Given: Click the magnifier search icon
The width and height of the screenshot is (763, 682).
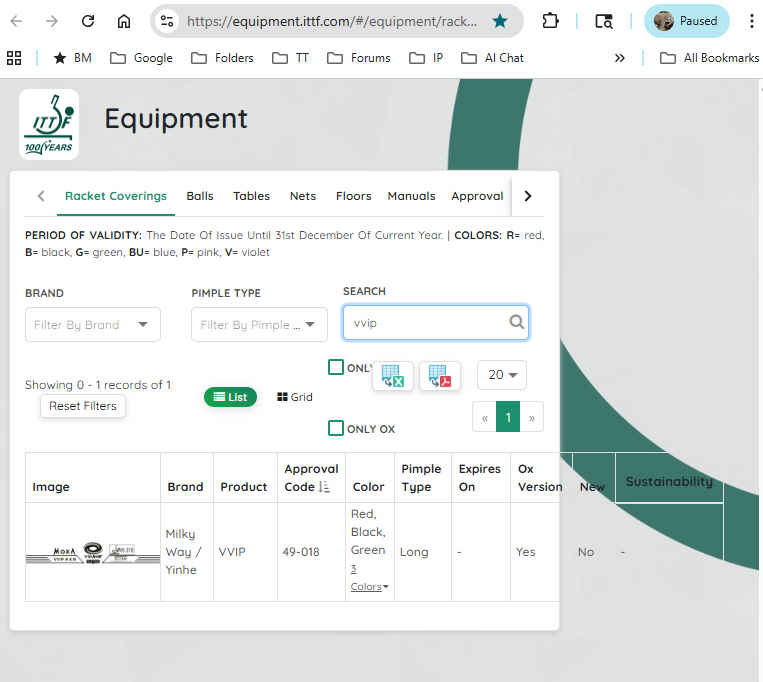Looking at the screenshot, I should click(516, 322).
